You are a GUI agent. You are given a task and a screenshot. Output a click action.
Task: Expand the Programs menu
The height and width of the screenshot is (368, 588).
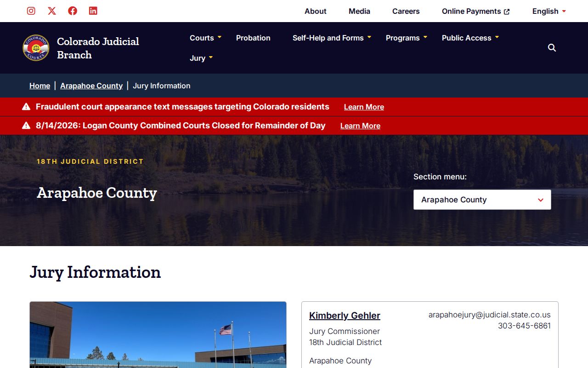pos(407,38)
